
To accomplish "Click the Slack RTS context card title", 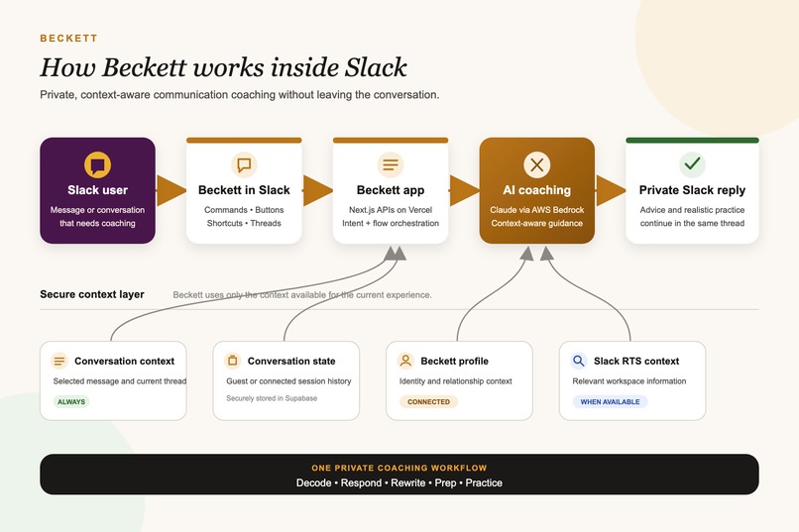I will (x=636, y=361).
